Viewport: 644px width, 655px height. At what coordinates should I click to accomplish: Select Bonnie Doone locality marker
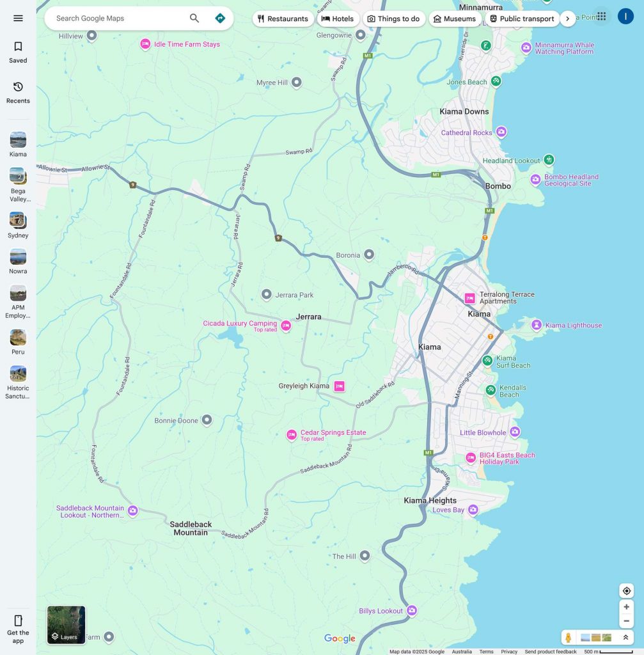pyautogui.click(x=207, y=420)
